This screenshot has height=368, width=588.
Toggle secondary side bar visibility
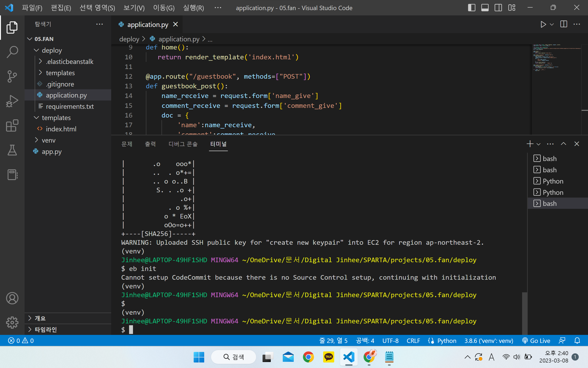498,8
